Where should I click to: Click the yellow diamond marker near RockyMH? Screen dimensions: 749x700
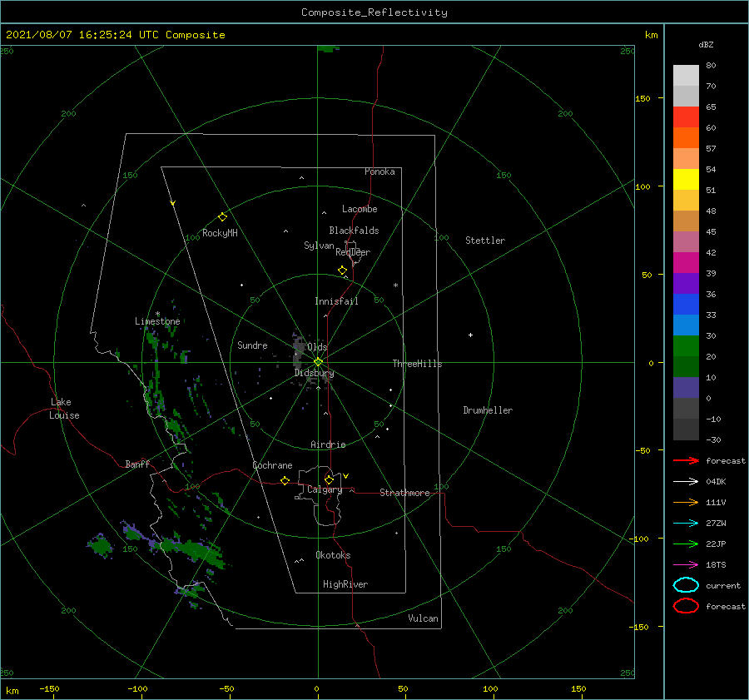click(222, 217)
